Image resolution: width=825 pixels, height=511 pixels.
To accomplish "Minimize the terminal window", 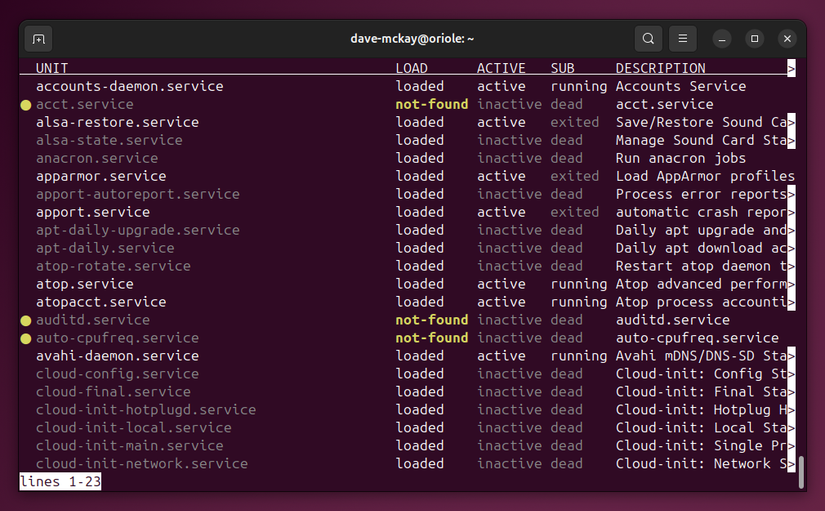I will (723, 39).
